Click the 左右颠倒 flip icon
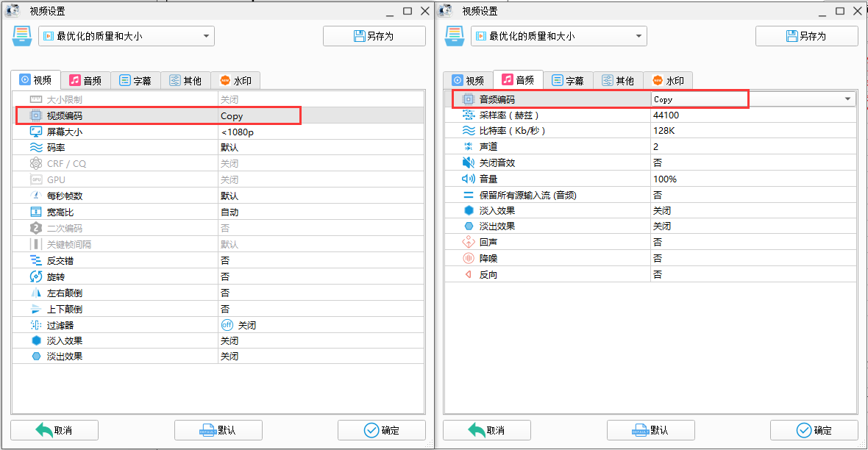Screen dimensions: 868x450 [36, 293]
